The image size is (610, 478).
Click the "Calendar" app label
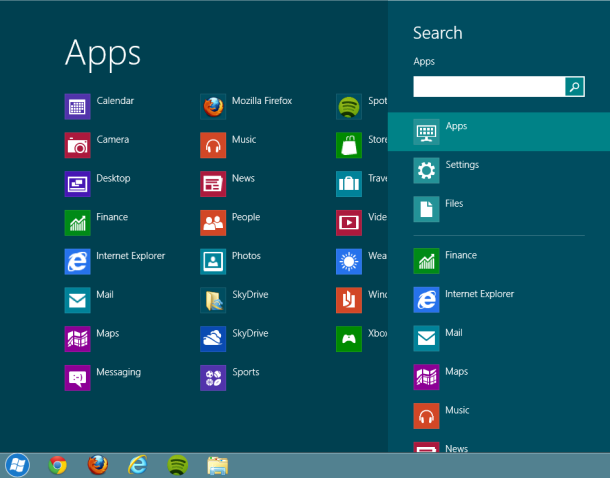pos(115,101)
